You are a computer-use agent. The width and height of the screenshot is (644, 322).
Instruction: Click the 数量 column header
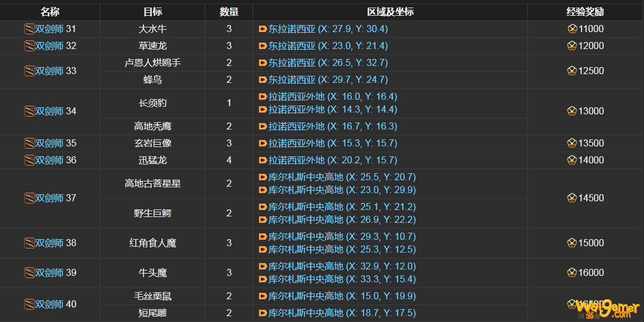pyautogui.click(x=229, y=12)
